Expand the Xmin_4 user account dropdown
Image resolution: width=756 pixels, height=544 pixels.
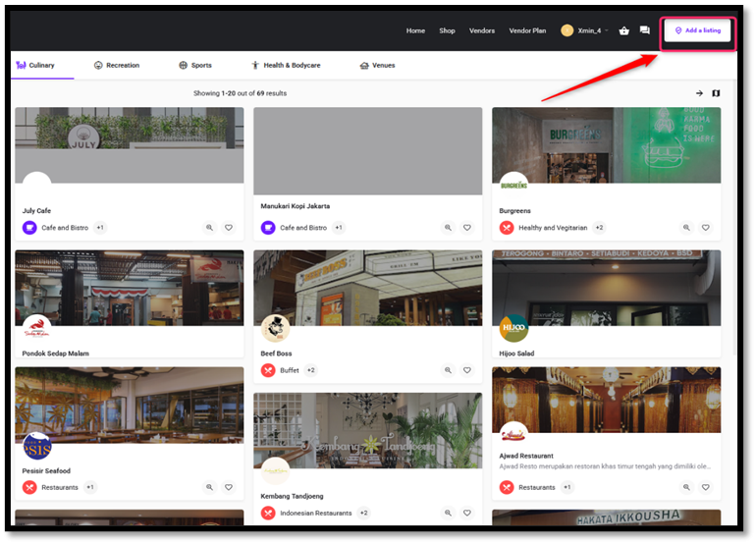click(585, 30)
